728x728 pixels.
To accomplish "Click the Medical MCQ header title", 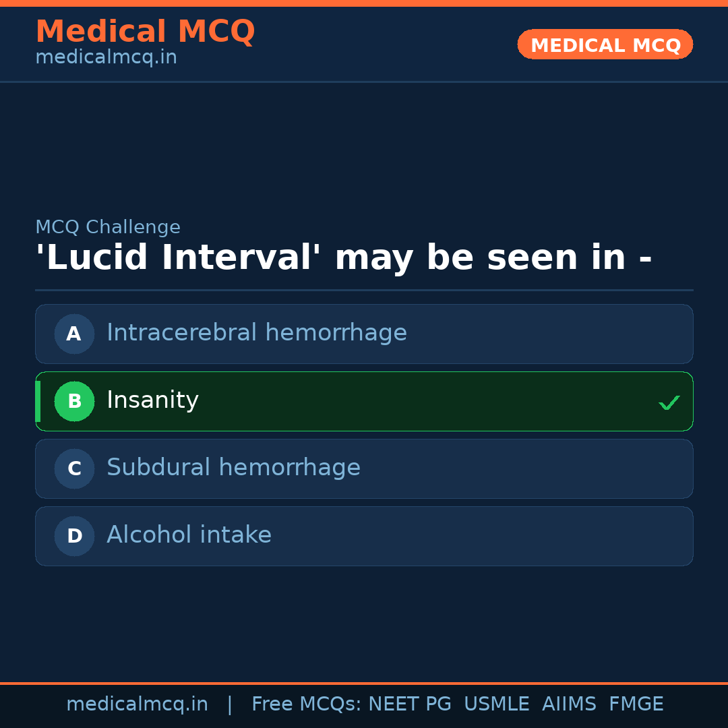I will pos(145,32).
